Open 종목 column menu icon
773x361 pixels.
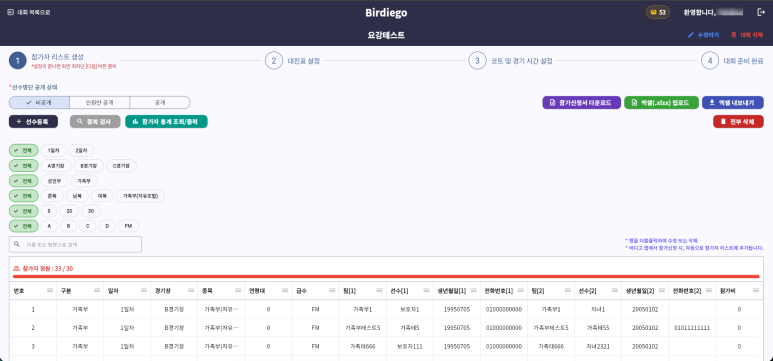pos(239,291)
